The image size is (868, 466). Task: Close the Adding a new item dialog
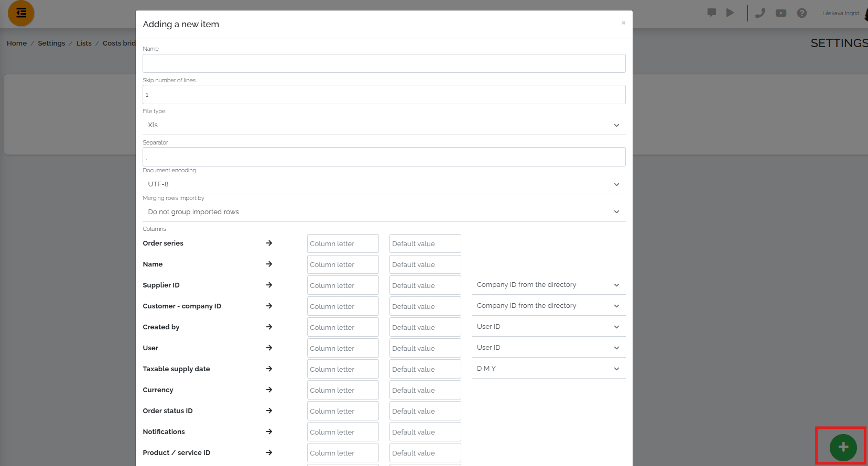(x=623, y=23)
